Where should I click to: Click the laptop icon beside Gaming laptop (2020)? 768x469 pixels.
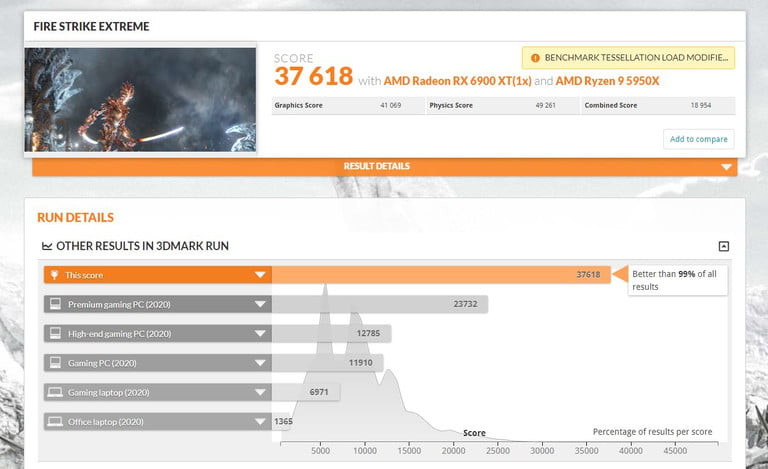coord(55,392)
